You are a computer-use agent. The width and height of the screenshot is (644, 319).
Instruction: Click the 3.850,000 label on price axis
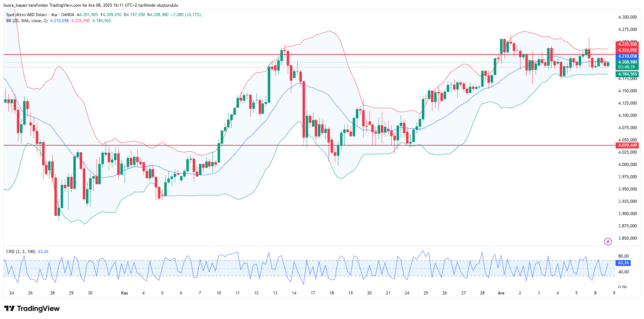click(627, 238)
